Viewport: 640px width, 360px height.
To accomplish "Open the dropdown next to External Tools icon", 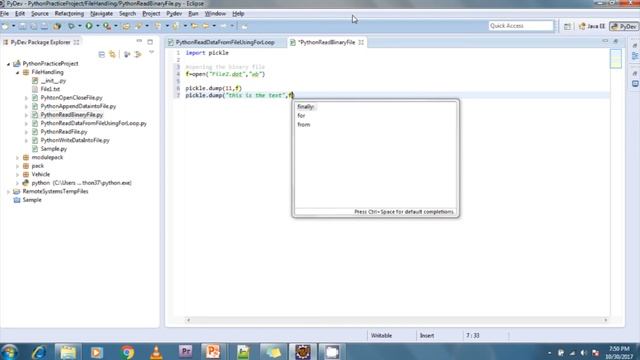I will (116, 26).
